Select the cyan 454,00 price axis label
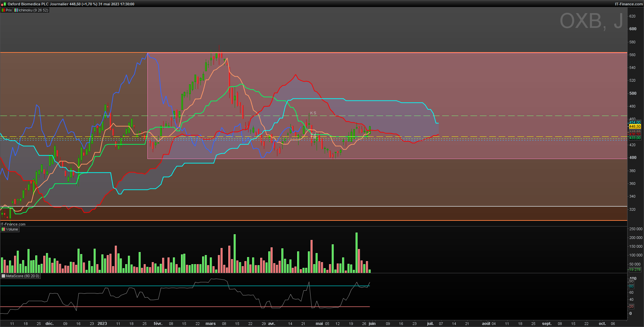Screen dimensions: 644x327 pyautogui.click(x=635, y=122)
